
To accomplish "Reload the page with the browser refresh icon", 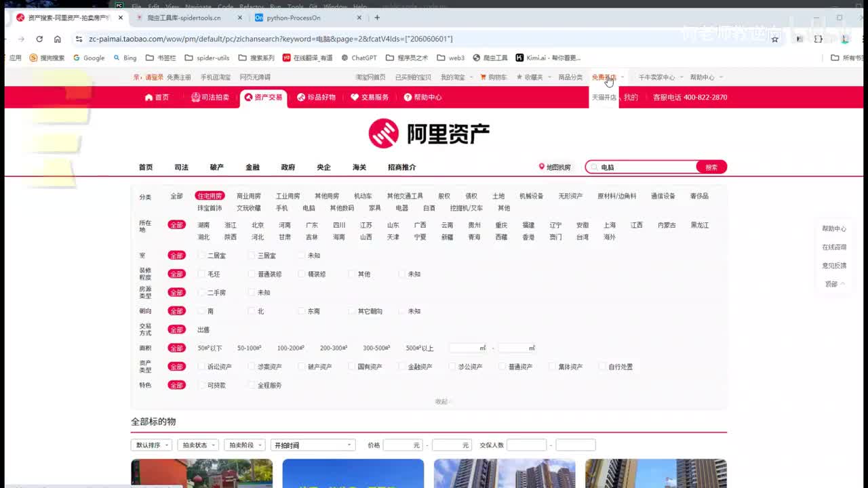I will (39, 39).
